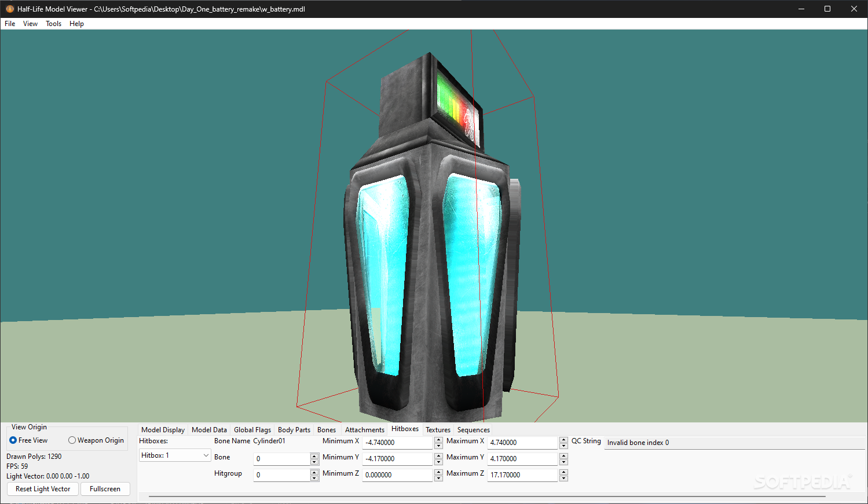The image size is (868, 504).
Task: Switch to the Model Display tab
Action: (163, 430)
